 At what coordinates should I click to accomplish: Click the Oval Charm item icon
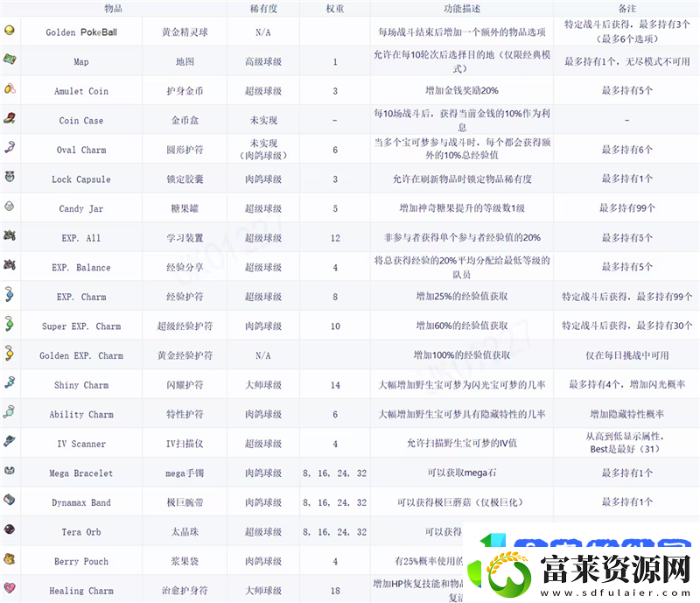coord(10,147)
